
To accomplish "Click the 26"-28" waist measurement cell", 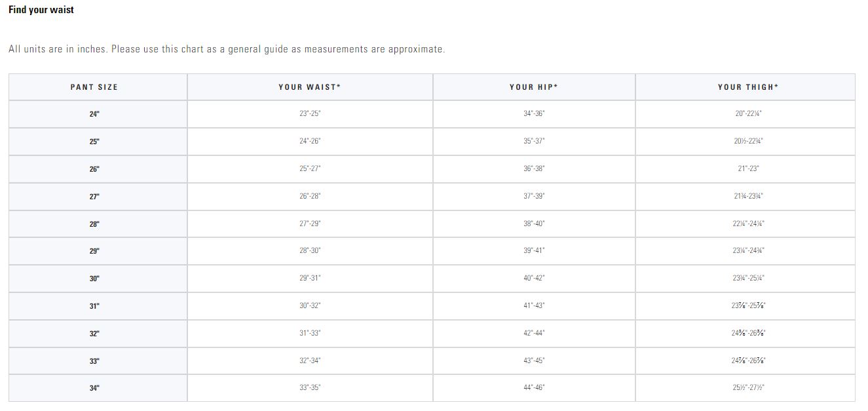I will (310, 197).
